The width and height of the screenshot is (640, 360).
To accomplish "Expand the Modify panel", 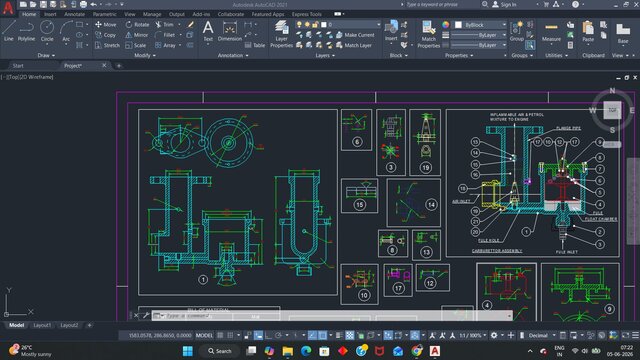I will point(144,55).
